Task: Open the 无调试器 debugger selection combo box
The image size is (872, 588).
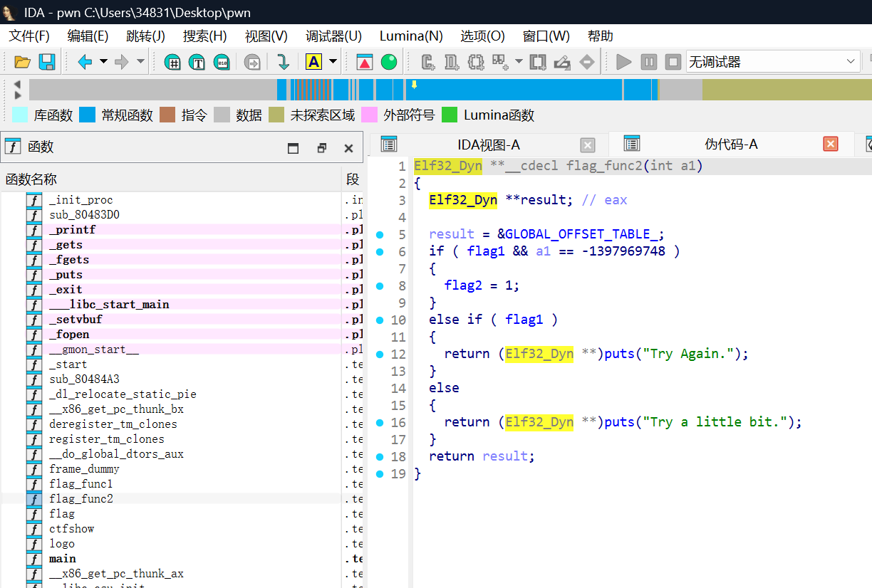Action: point(773,62)
